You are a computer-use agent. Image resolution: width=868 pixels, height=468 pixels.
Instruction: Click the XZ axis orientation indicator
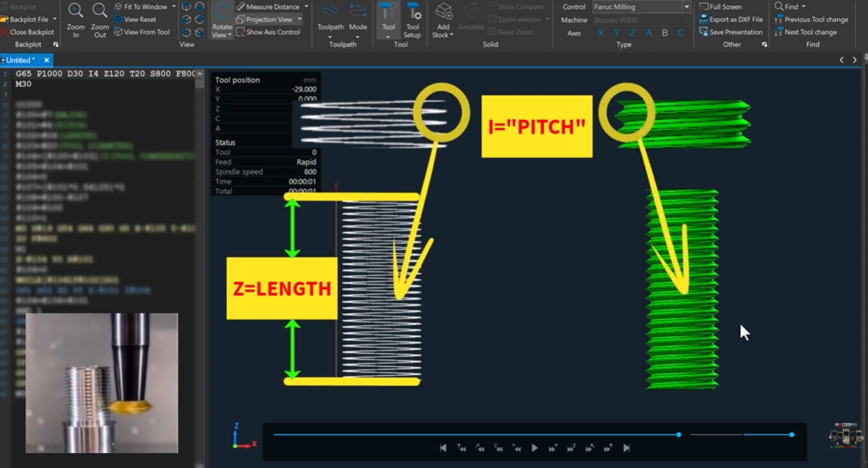244,435
